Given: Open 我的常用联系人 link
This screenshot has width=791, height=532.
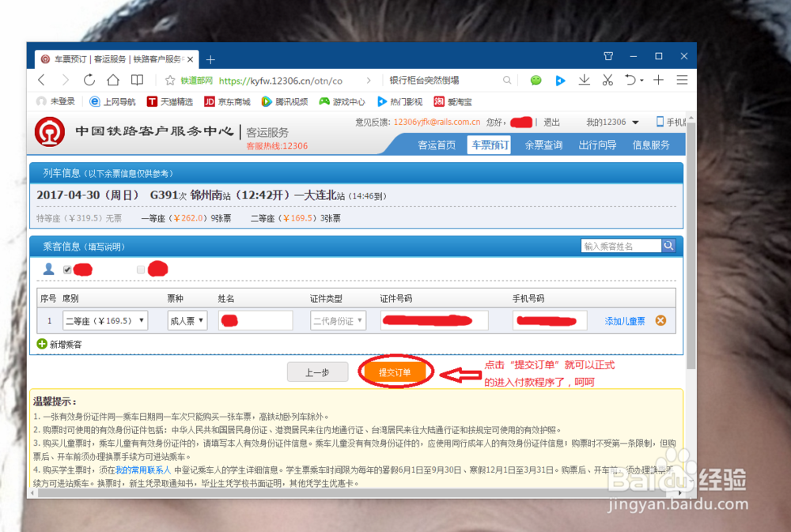Looking at the screenshot, I should [142, 470].
